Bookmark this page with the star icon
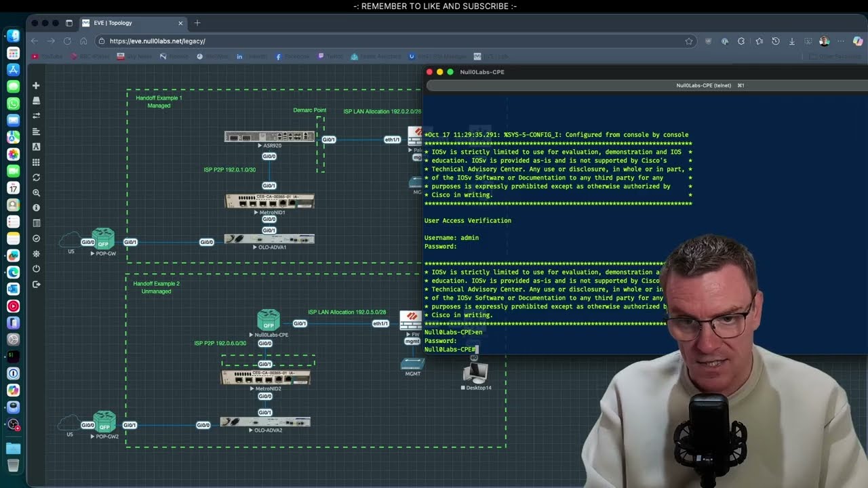Image resolution: width=868 pixels, height=488 pixels. pyautogui.click(x=689, y=41)
